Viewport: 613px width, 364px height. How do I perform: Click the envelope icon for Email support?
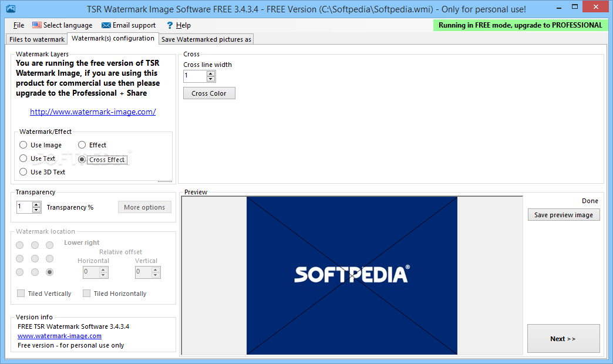tap(106, 25)
